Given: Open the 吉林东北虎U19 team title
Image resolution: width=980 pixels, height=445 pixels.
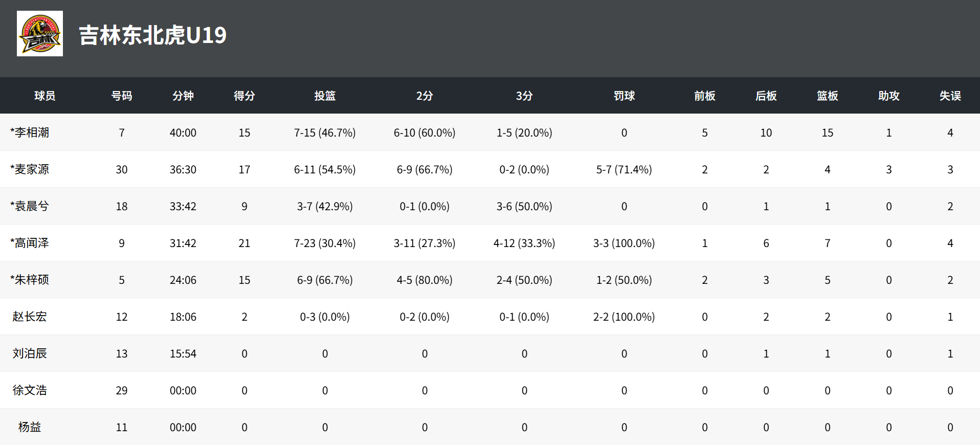Looking at the screenshot, I should [x=152, y=35].
